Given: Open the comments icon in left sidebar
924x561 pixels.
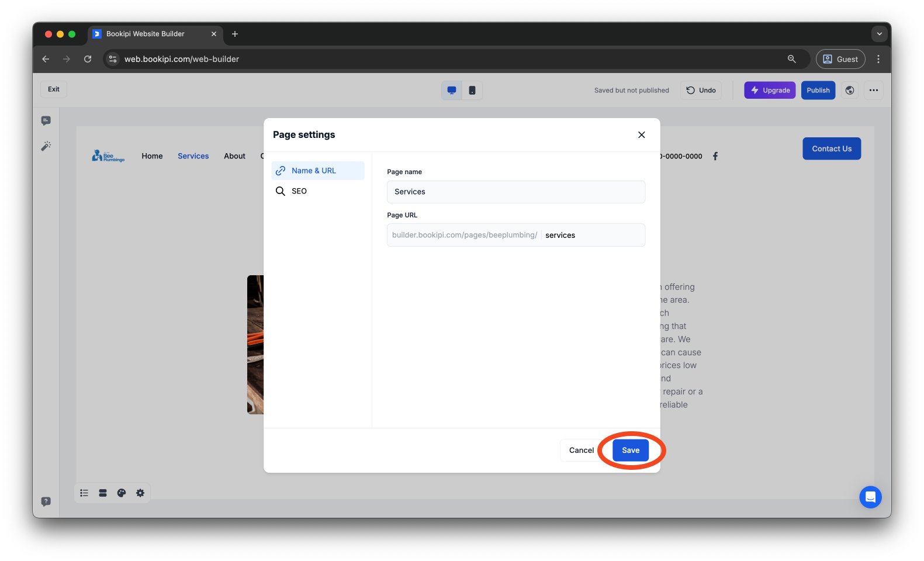Looking at the screenshot, I should (46, 121).
